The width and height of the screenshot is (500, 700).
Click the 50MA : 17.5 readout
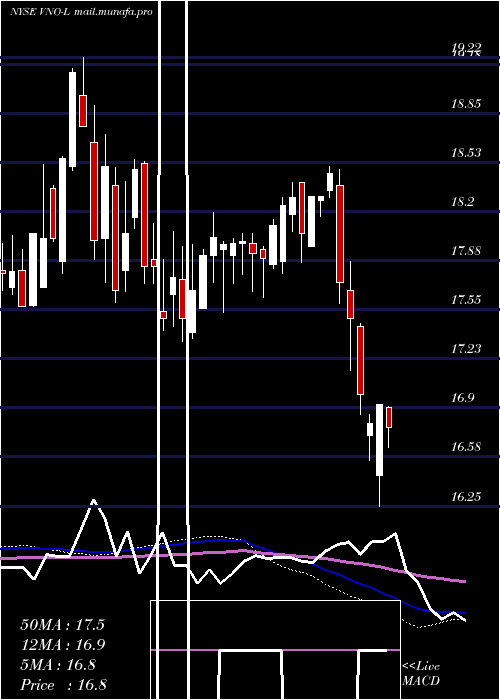tap(62, 625)
